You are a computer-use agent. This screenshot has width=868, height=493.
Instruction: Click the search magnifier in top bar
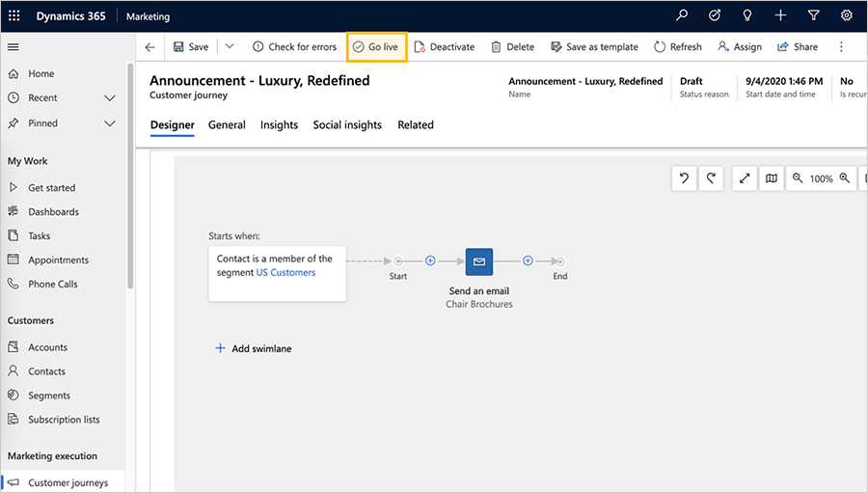(682, 15)
